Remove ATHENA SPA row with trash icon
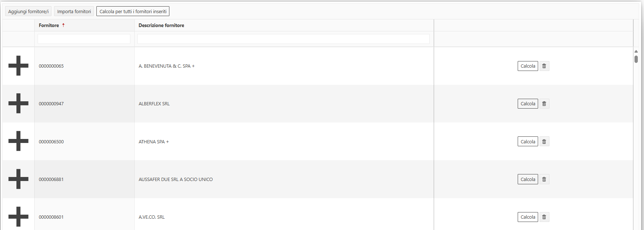 [544, 142]
